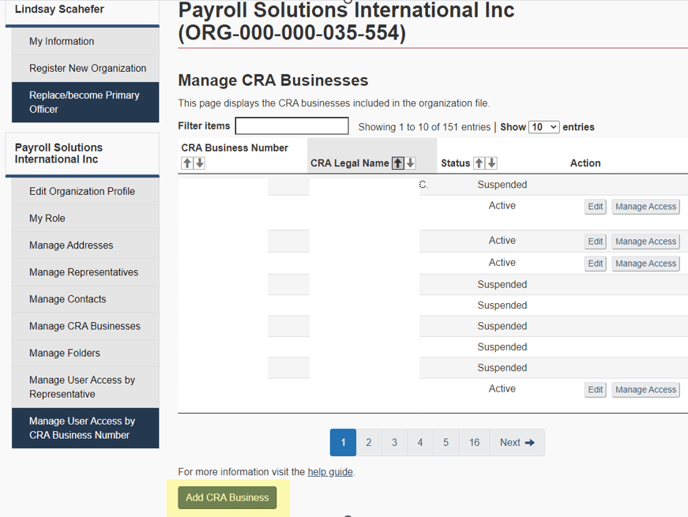Screen dimensions: 688x517
Task: Click Edit for the first Active business
Action: pos(595,206)
